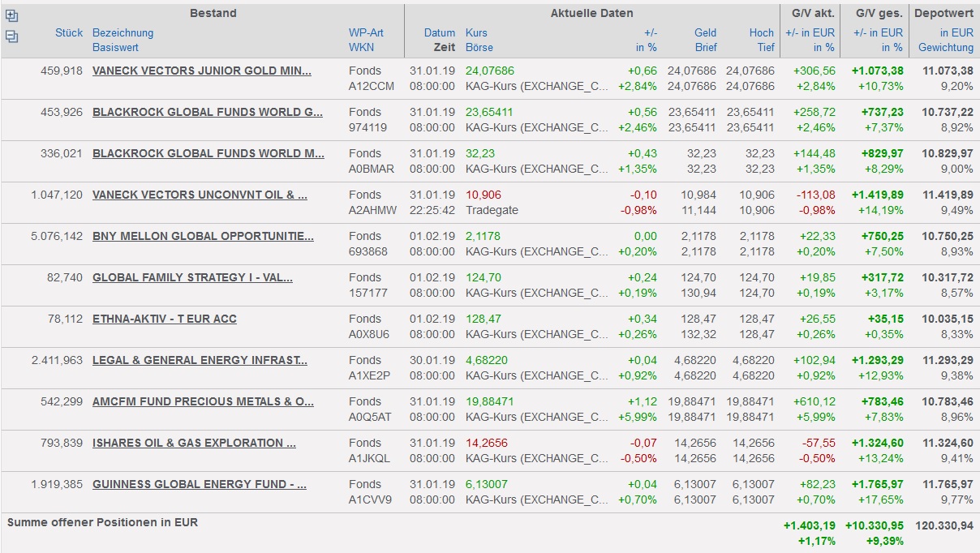
Task: Sort by '+/- in EUR' under G/V ges.
Action: click(878, 33)
